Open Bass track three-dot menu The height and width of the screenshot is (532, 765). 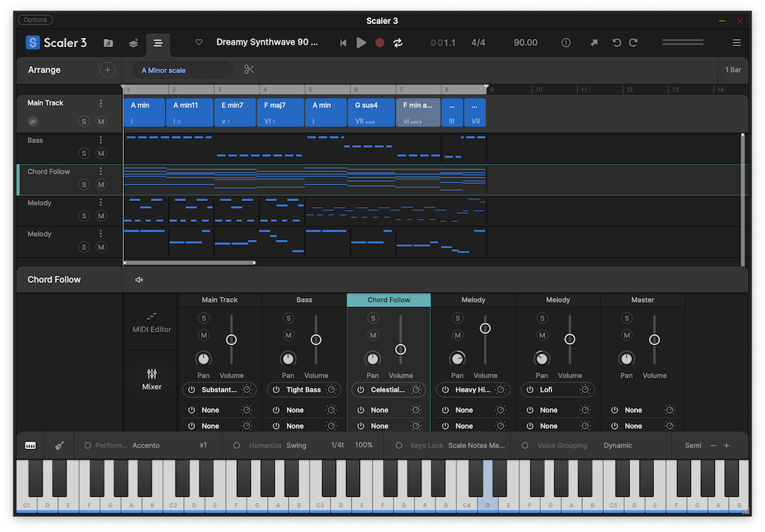[101, 140]
